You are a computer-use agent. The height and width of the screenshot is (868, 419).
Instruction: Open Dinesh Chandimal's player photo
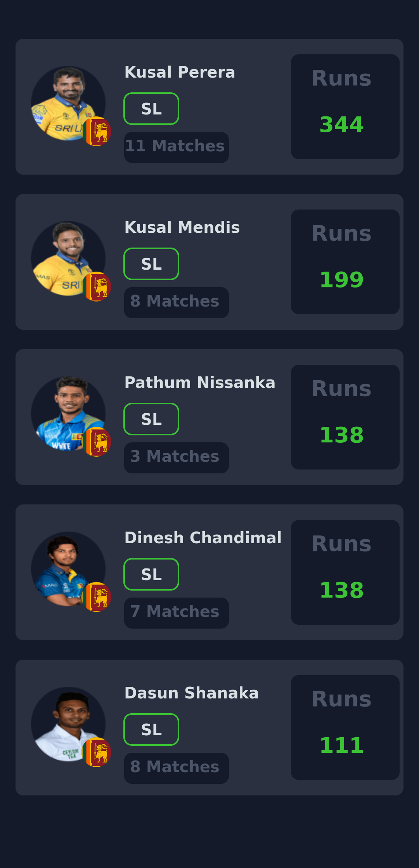[x=68, y=569]
